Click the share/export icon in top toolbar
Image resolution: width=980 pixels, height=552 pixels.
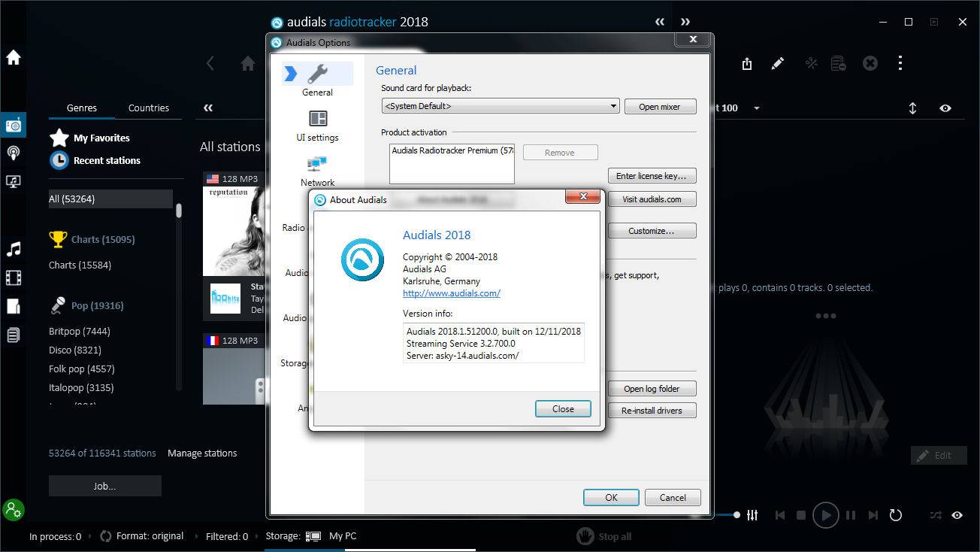746,64
